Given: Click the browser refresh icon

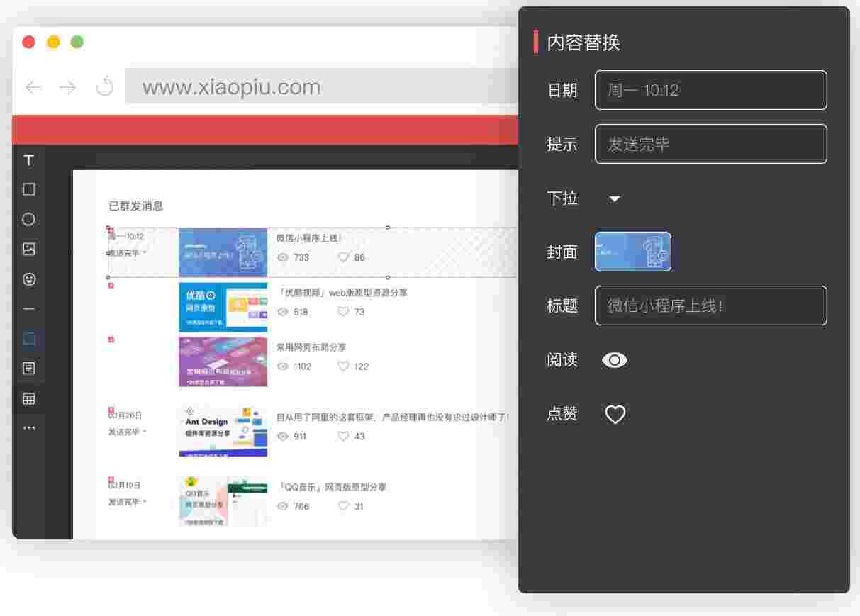Looking at the screenshot, I should (105, 87).
